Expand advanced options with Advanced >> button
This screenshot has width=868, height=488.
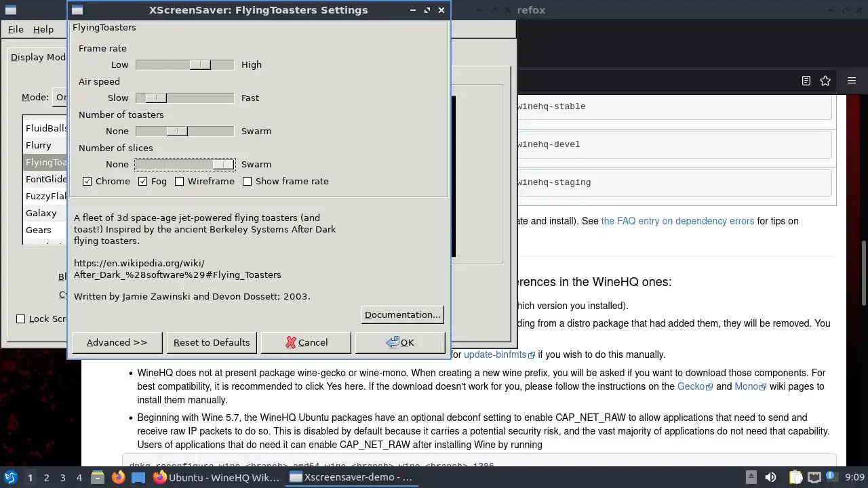117,342
